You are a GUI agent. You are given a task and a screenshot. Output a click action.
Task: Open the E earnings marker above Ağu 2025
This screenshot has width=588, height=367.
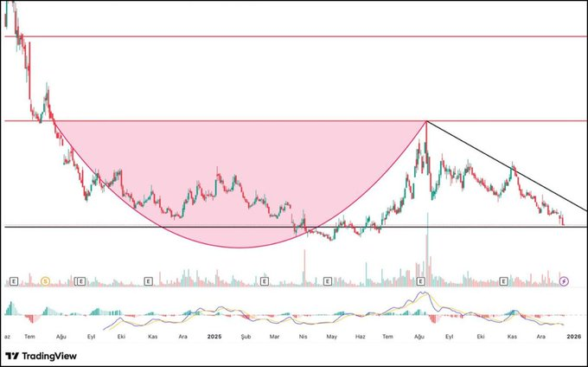point(421,280)
